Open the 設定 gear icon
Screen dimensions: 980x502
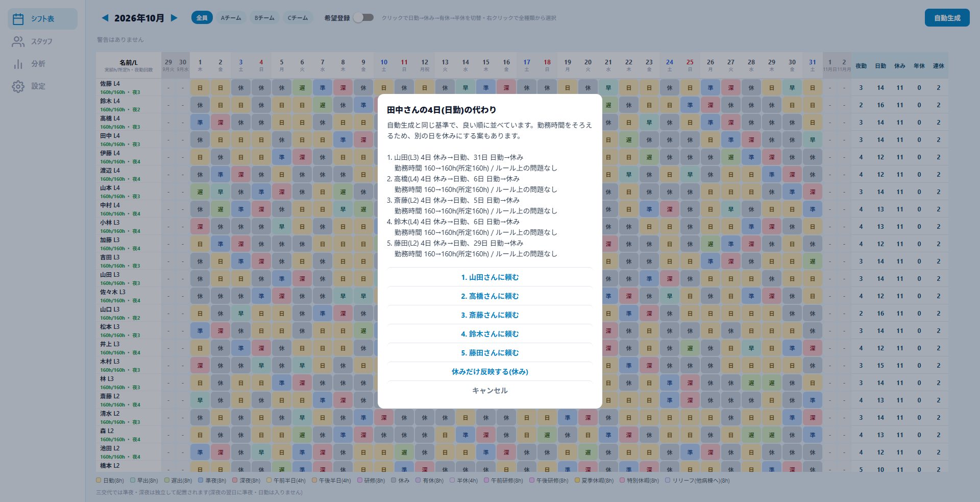pyautogui.click(x=18, y=86)
